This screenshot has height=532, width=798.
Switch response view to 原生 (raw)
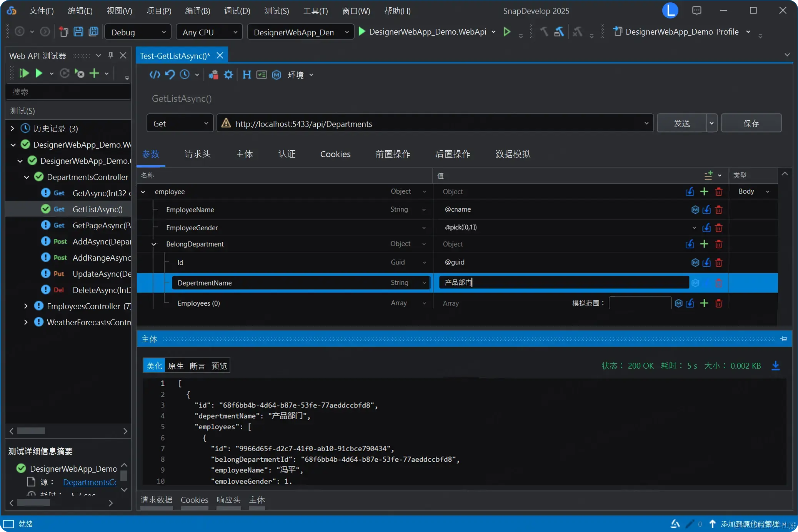176,366
